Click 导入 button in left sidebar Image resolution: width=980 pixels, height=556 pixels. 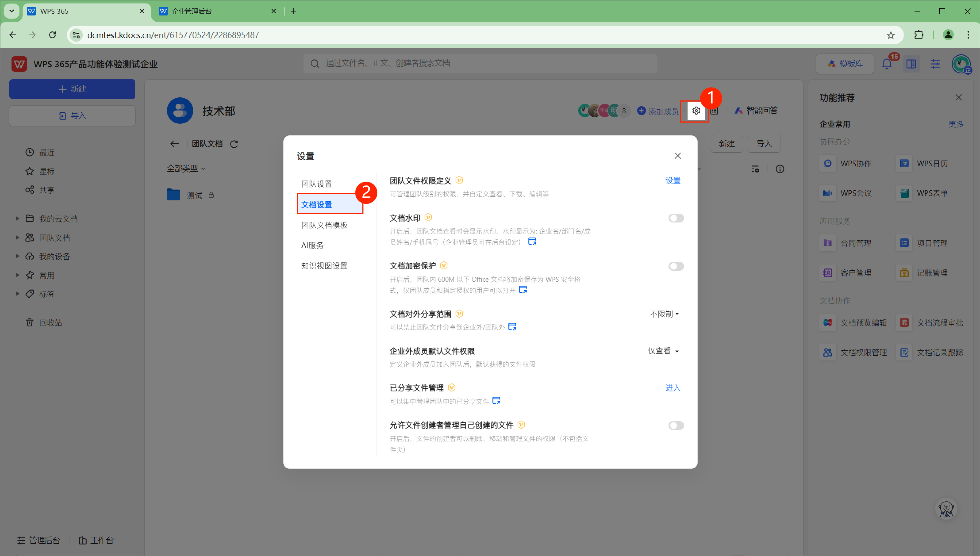tap(72, 116)
